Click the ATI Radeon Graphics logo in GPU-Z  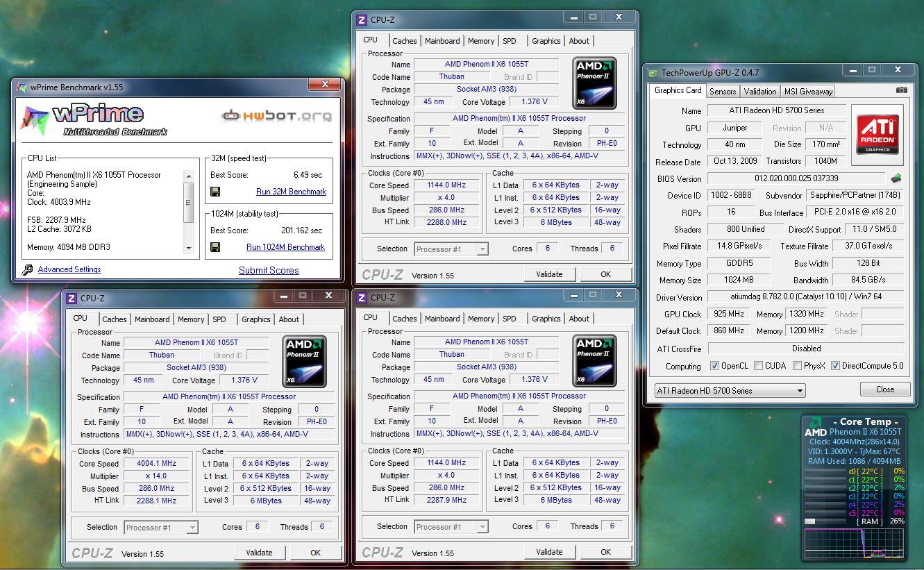877,135
